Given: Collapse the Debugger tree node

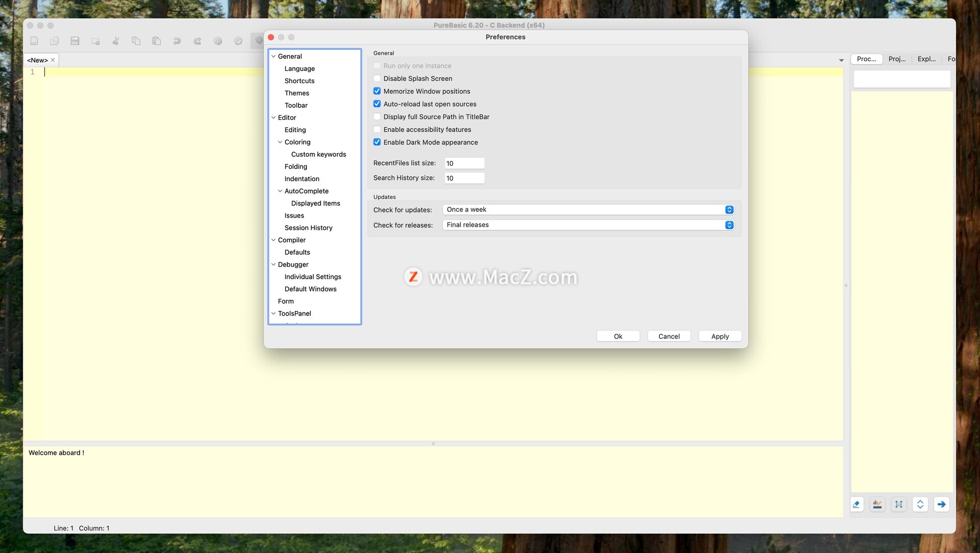Looking at the screenshot, I should pos(274,265).
